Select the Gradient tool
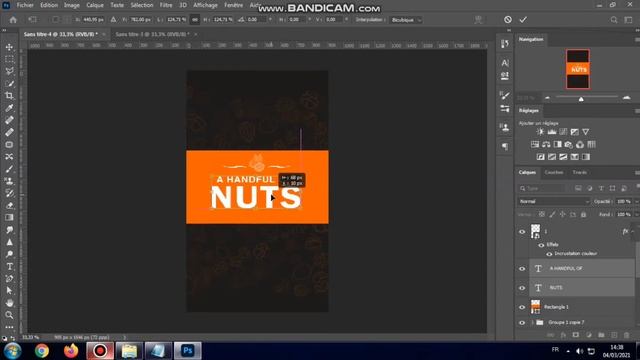This screenshot has width=640, height=360. (9, 218)
